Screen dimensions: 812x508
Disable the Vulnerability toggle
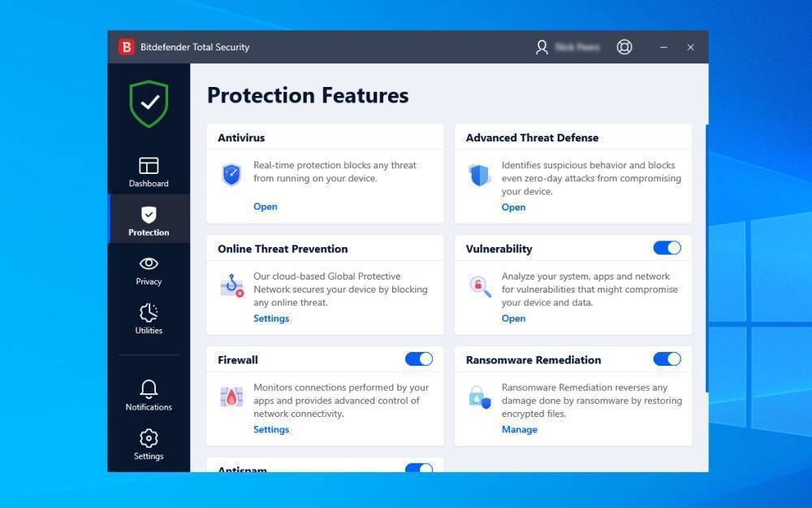click(667, 248)
